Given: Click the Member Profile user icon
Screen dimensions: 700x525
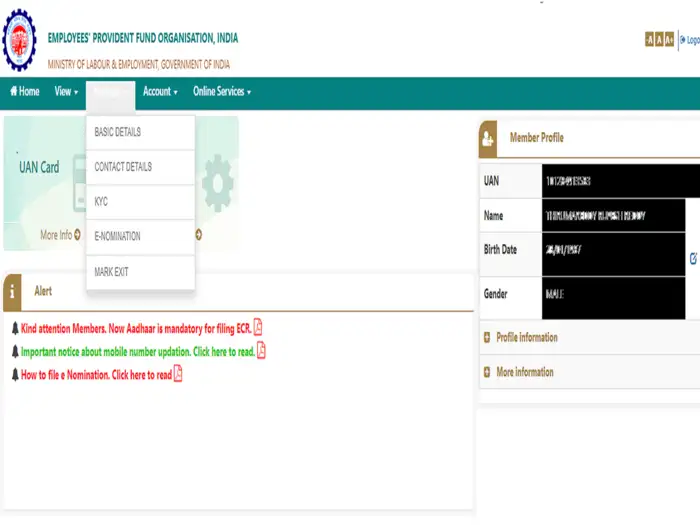Looking at the screenshot, I should point(487,139).
